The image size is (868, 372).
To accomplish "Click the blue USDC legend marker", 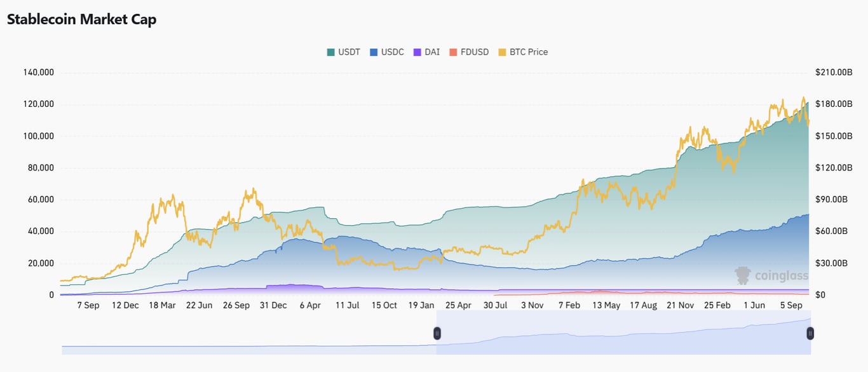I will (x=374, y=52).
